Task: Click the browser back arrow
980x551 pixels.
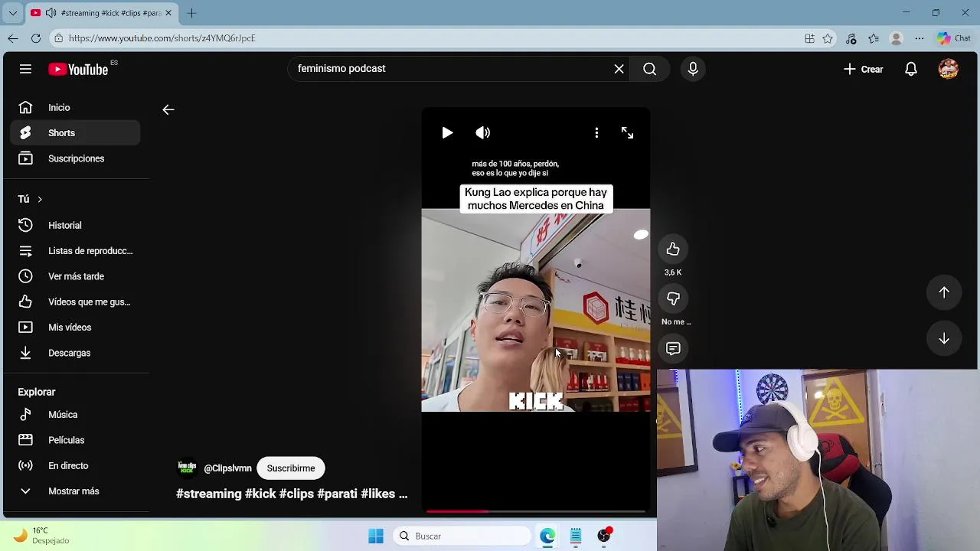Action: [13, 38]
